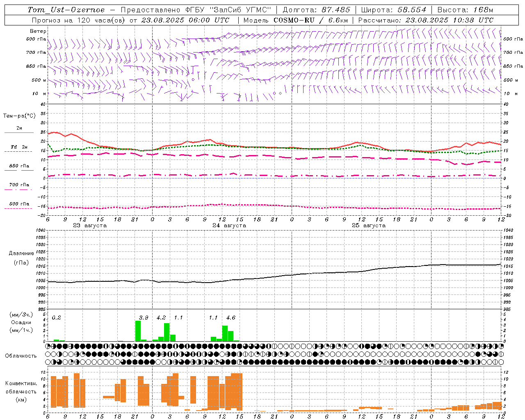
Task: Click the date label 24 августа
Action: coord(229,226)
